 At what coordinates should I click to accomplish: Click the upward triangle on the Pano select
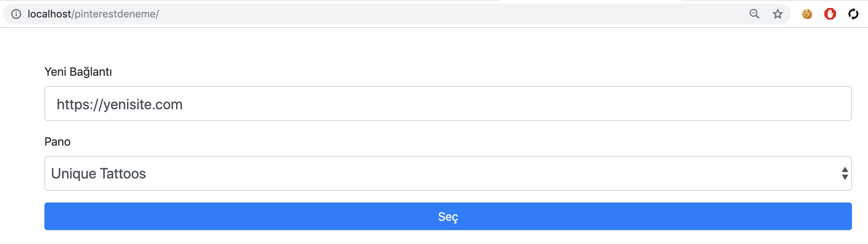click(845, 170)
